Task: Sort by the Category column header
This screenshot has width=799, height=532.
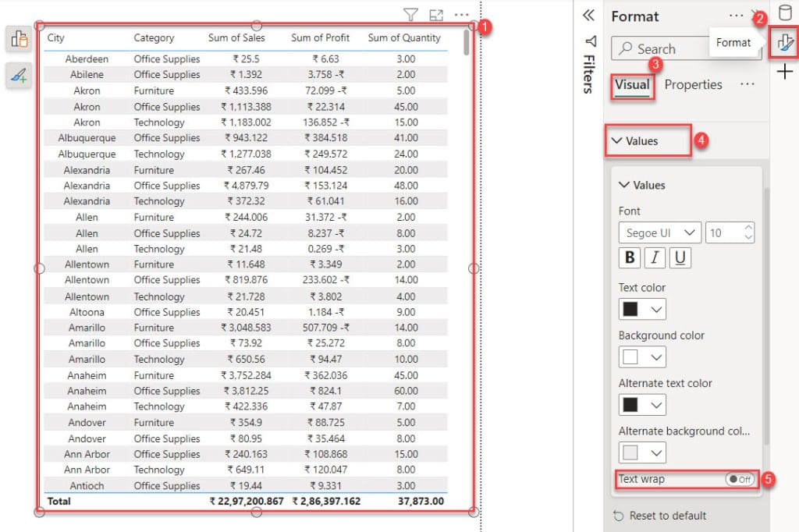Action: pyautogui.click(x=154, y=37)
